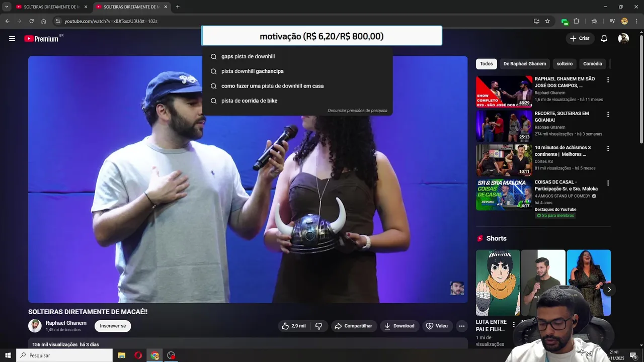Close the second SOLTEIRAS tab
Viewport: 644px width, 362px height.
[x=166, y=7]
